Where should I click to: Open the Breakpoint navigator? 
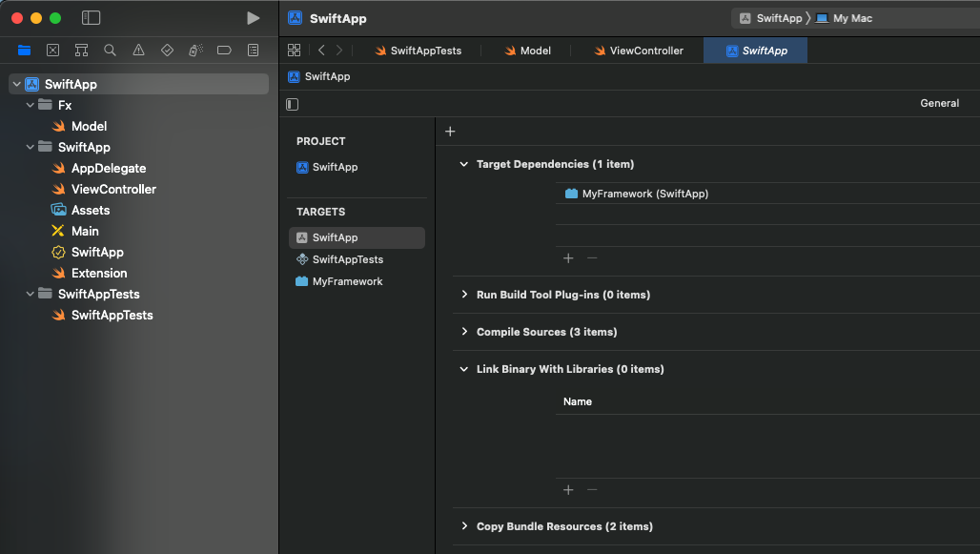pos(224,51)
